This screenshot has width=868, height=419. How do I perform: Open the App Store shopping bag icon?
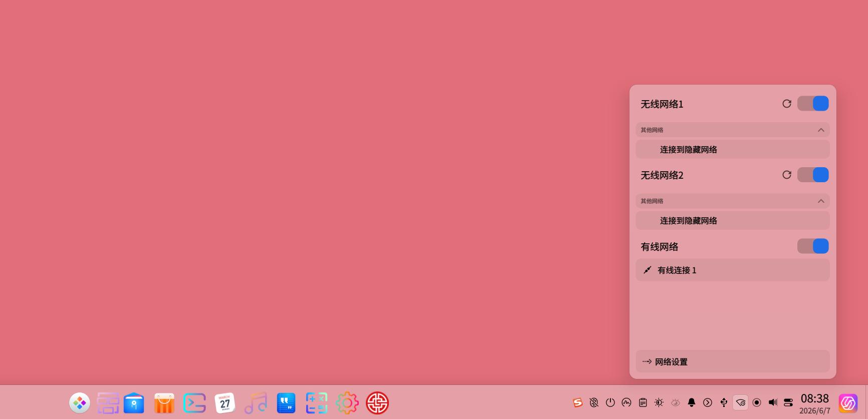click(x=164, y=403)
